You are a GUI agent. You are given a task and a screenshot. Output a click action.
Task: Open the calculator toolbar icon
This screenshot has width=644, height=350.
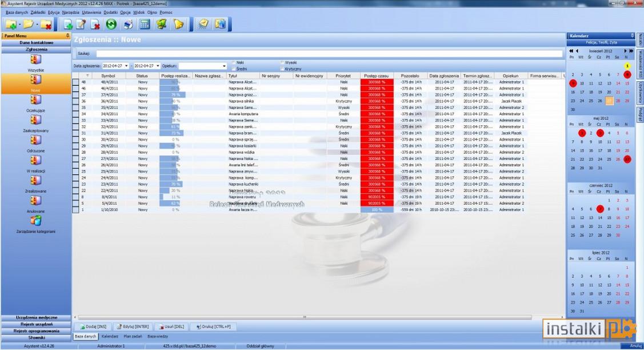[145, 25]
